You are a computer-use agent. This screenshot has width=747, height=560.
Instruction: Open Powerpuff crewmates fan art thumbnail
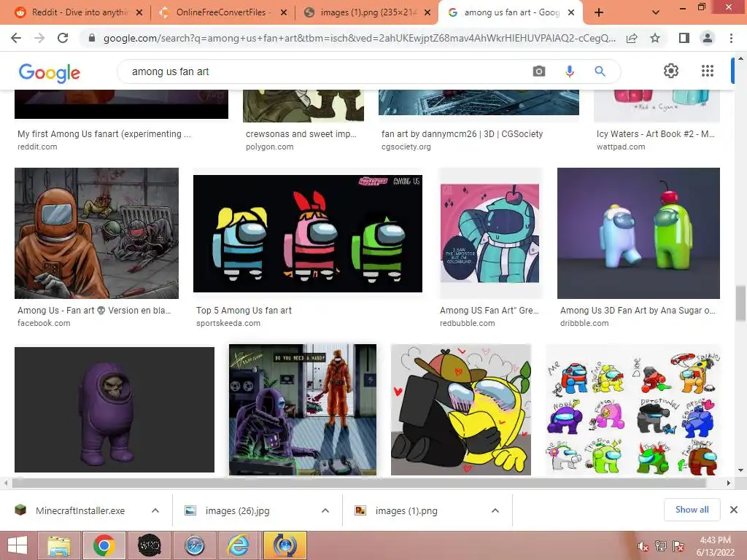coord(308,233)
